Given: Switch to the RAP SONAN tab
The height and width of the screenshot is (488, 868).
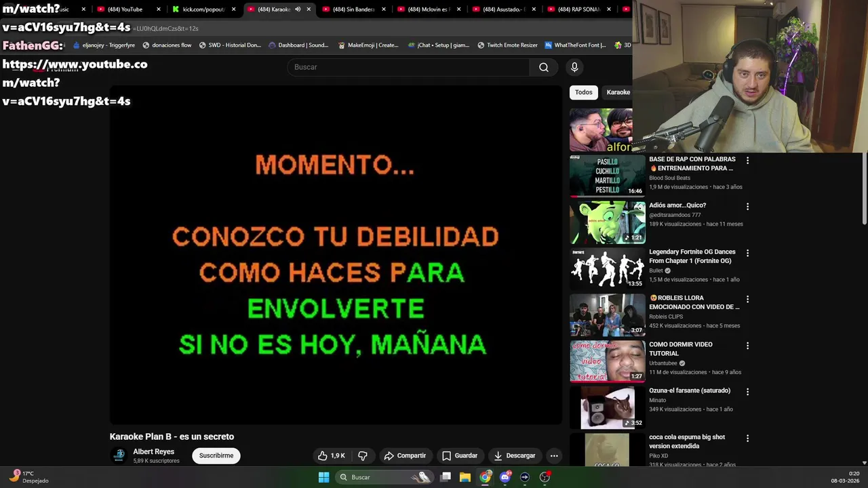Looking at the screenshot, I should pos(578,9).
